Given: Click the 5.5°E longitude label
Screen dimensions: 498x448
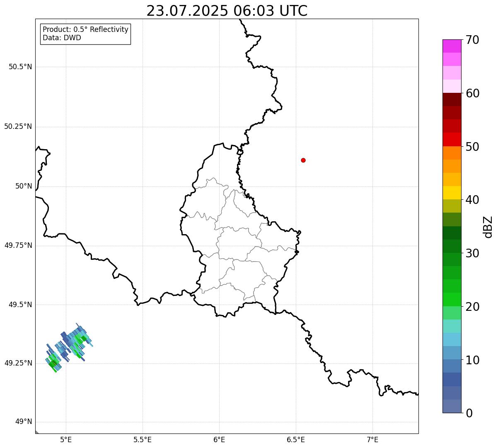Looking at the screenshot, I should [x=143, y=439].
